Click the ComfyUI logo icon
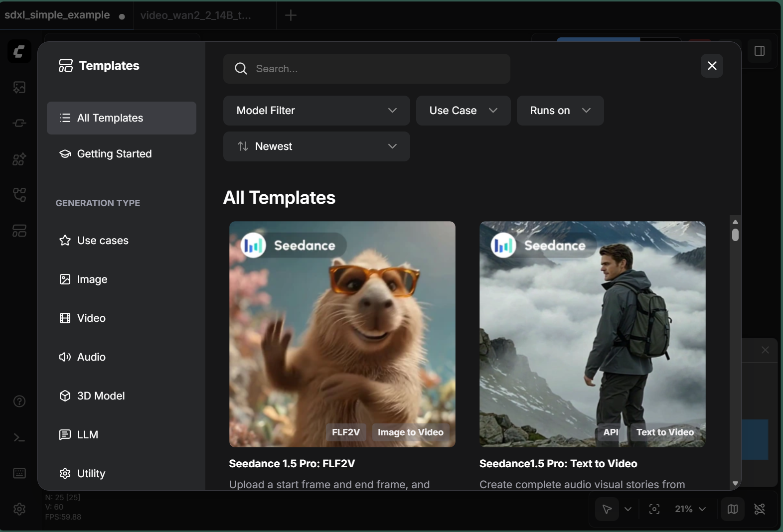 click(x=19, y=51)
